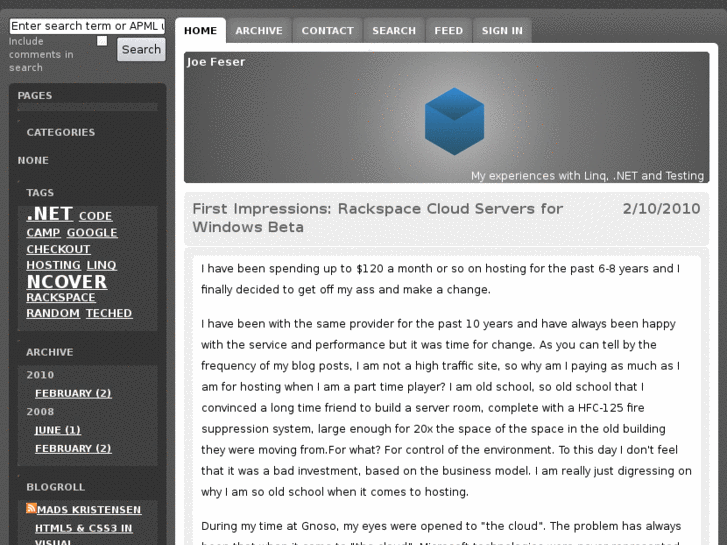Open the CHECKOUT tag link

(58, 250)
